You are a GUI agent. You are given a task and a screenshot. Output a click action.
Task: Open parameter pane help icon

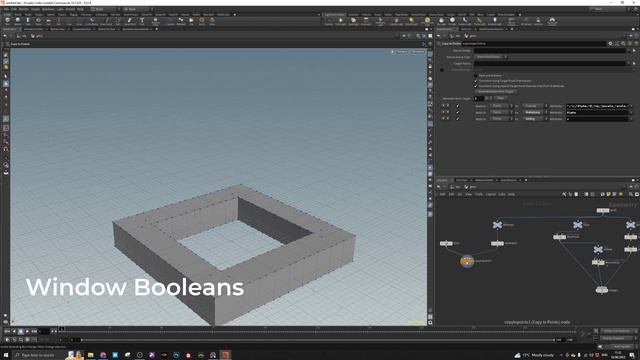pyautogui.click(x=636, y=44)
